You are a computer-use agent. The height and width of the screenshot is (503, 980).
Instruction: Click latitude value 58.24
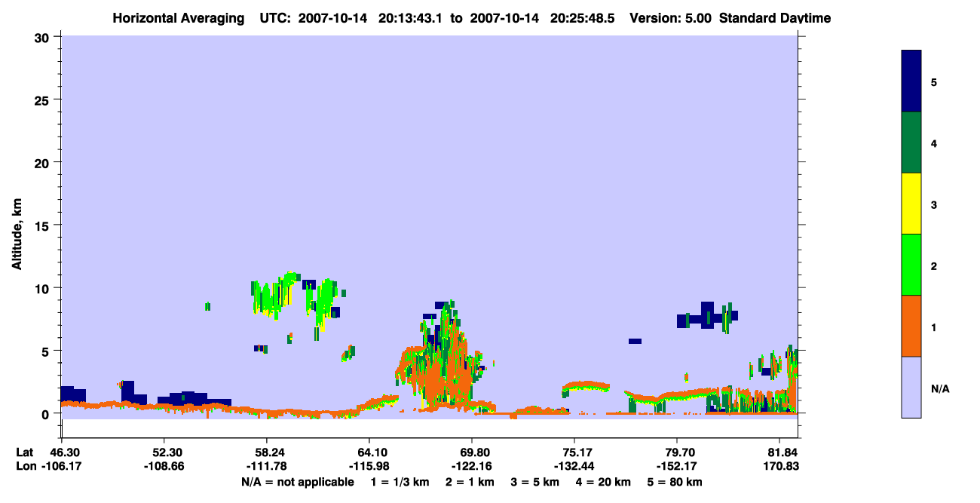point(267,452)
